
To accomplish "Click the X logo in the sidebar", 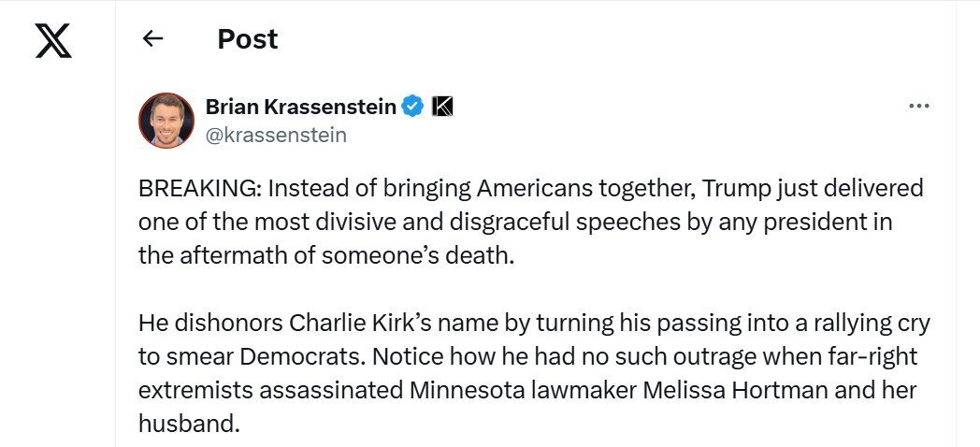I will (53, 40).
